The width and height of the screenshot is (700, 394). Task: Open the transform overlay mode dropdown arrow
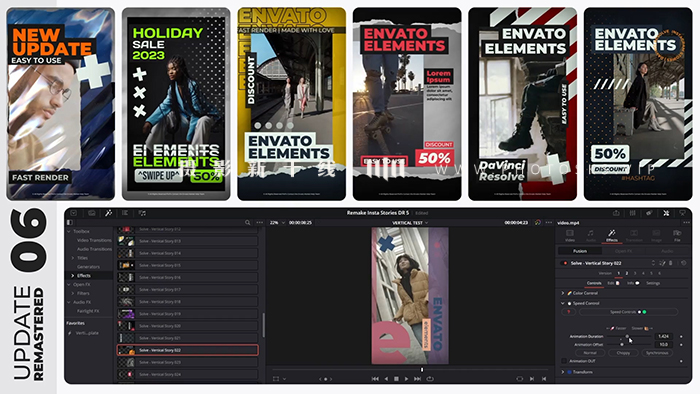284,379
